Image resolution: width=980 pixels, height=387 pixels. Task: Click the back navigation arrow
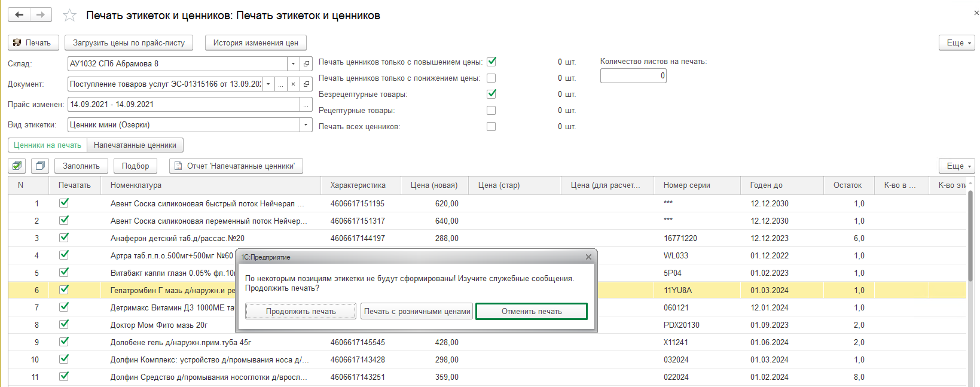(x=19, y=15)
